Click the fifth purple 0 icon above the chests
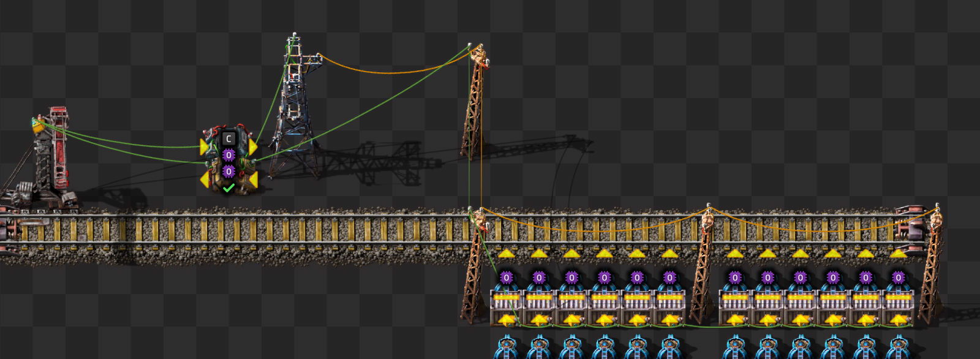 637,278
